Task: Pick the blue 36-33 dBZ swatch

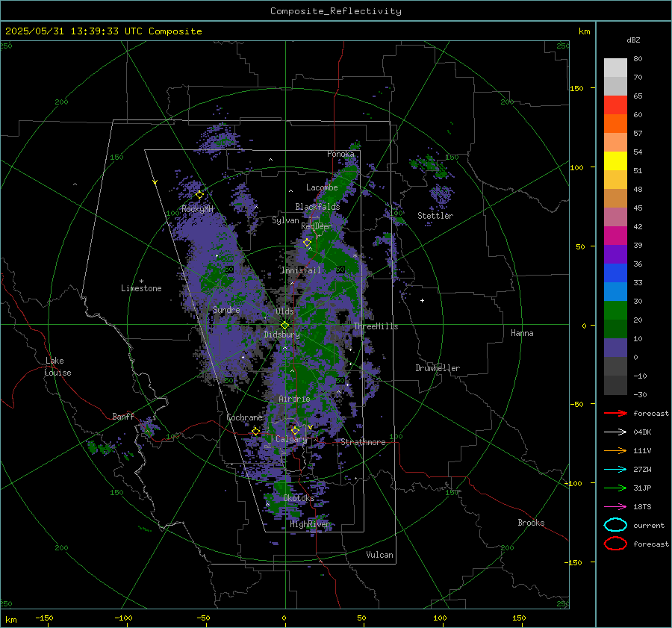Action: [615, 273]
